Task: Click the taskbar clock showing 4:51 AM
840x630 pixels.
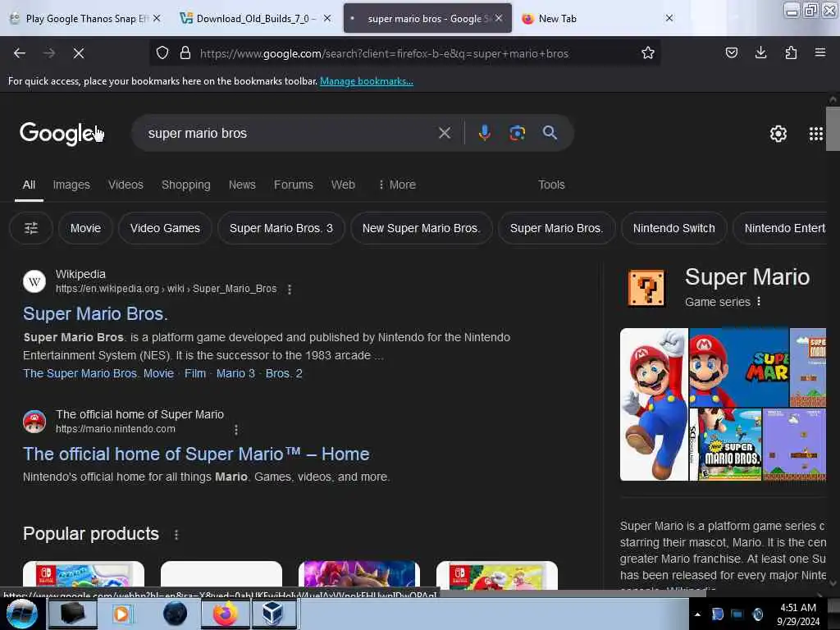Action: (798, 614)
